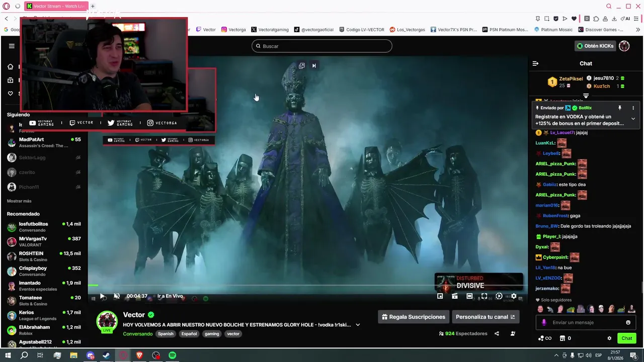The height and width of the screenshot is (362, 644).
Task: Jump to live with 'Ir a En Vivo'
Action: click(x=170, y=296)
